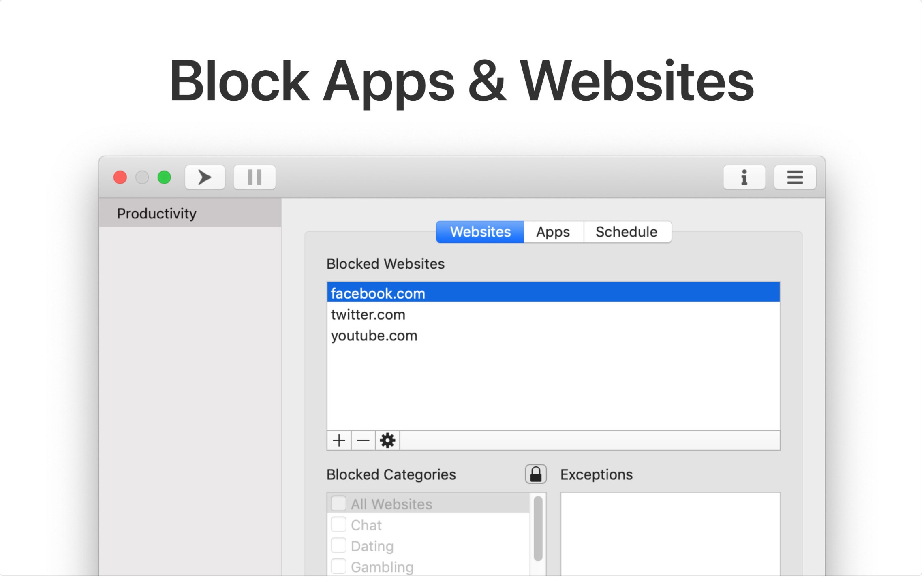Click the Blocked Categories scrollbar
This screenshot has width=924, height=577.
tap(539, 530)
